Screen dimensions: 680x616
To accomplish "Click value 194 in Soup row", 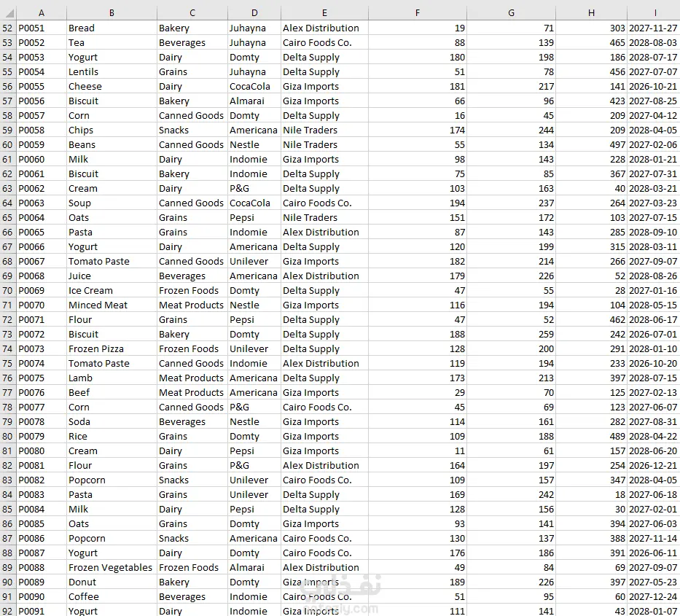I will [418, 203].
